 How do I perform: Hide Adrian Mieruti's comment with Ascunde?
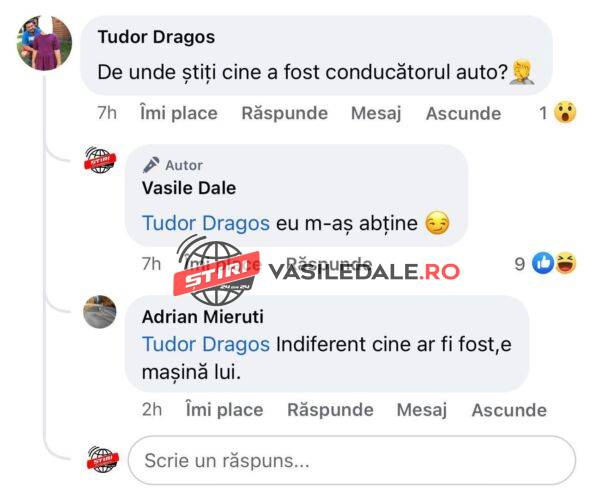(x=509, y=410)
